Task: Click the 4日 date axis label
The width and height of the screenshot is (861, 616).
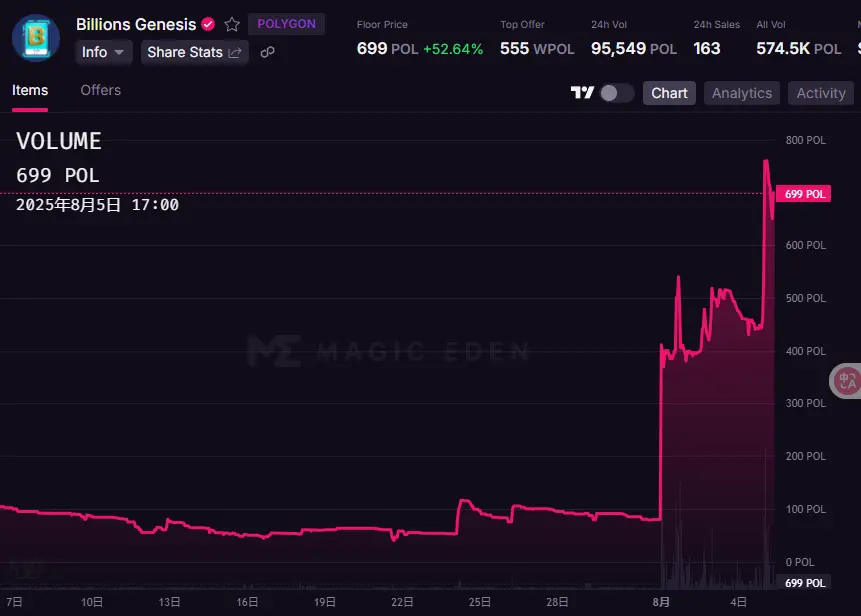Action: pyautogui.click(x=739, y=602)
